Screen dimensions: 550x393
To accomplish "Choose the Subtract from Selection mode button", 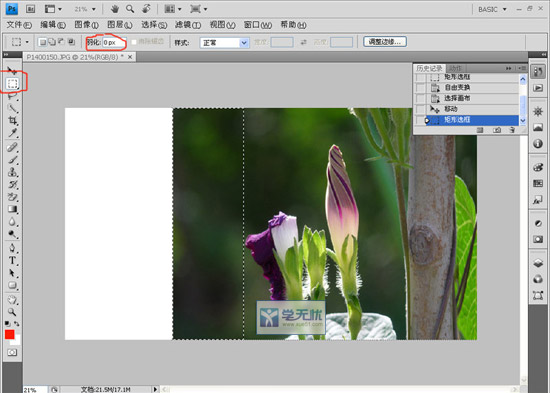I will 61,42.
